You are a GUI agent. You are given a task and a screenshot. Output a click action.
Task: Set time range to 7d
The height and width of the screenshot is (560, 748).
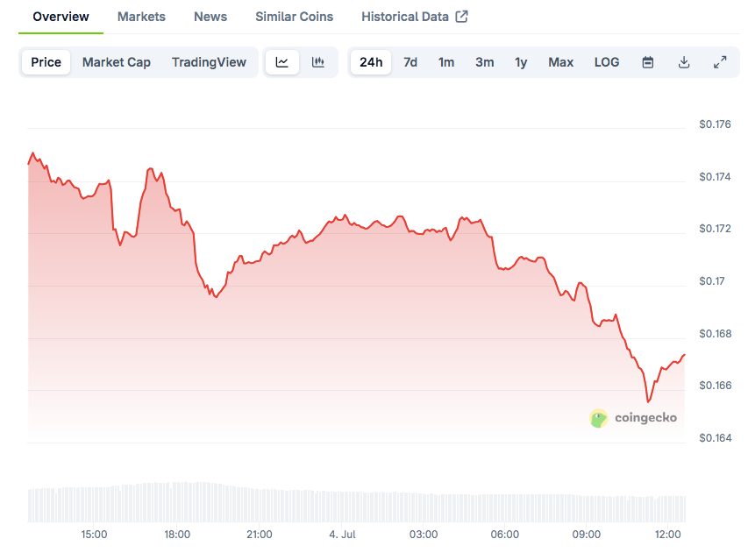click(410, 62)
